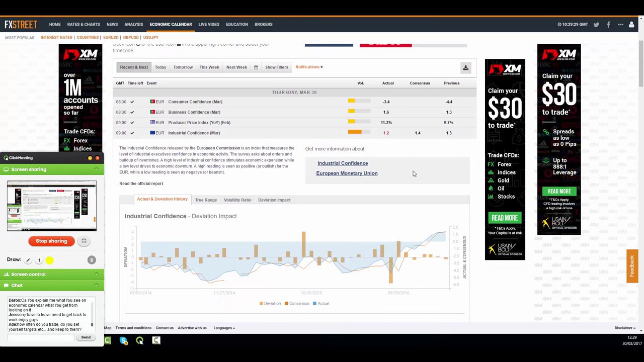
Task: Open the more options ellipsis icon
Action: [x=620, y=24]
